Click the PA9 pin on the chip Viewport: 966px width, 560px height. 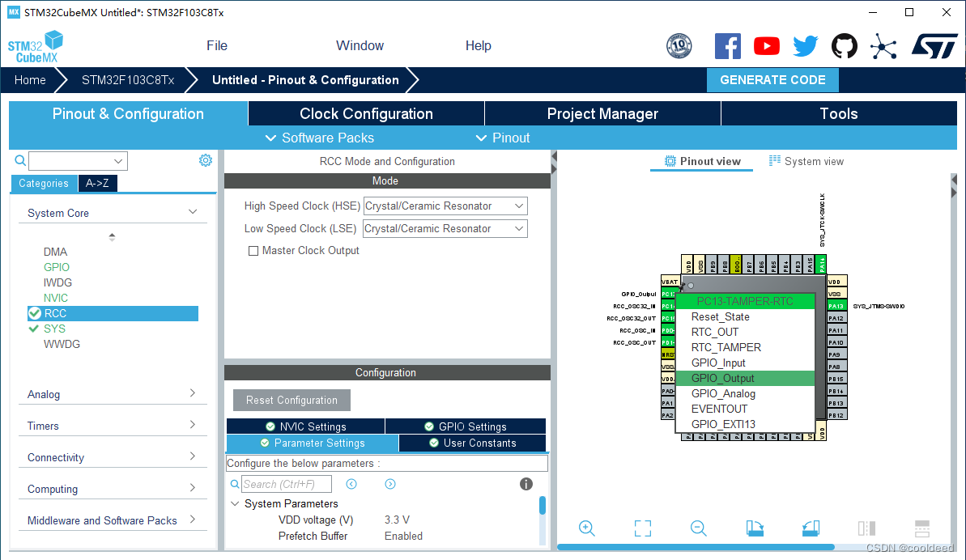[836, 354]
